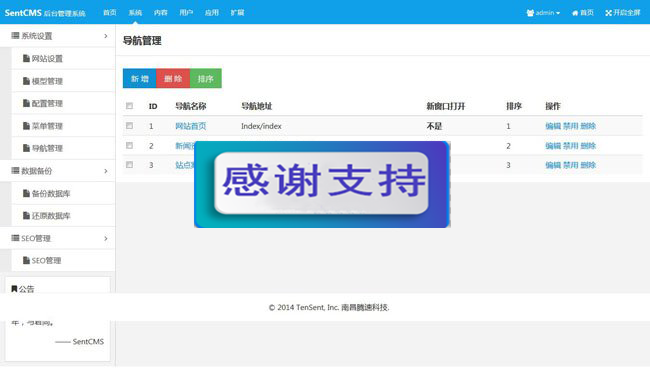Check the box for row ID 1
This screenshot has width=650, height=391.
coord(129,126)
